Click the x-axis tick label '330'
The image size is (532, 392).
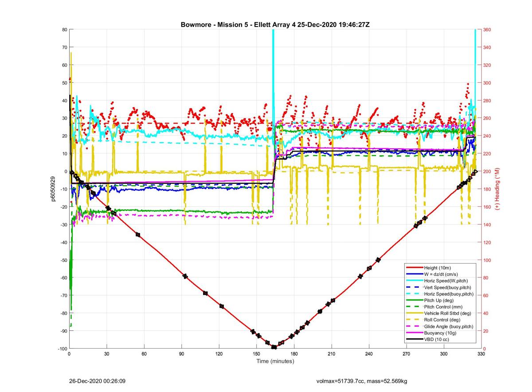[x=481, y=354]
